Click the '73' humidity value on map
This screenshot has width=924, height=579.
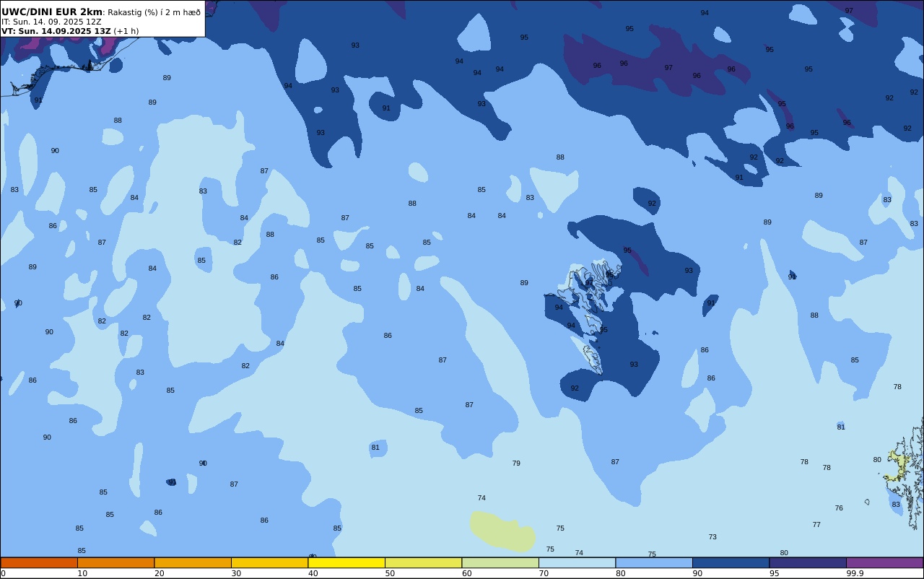click(712, 537)
